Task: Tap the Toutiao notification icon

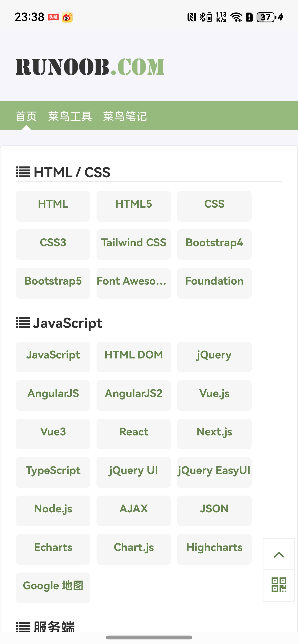Action: click(x=53, y=17)
